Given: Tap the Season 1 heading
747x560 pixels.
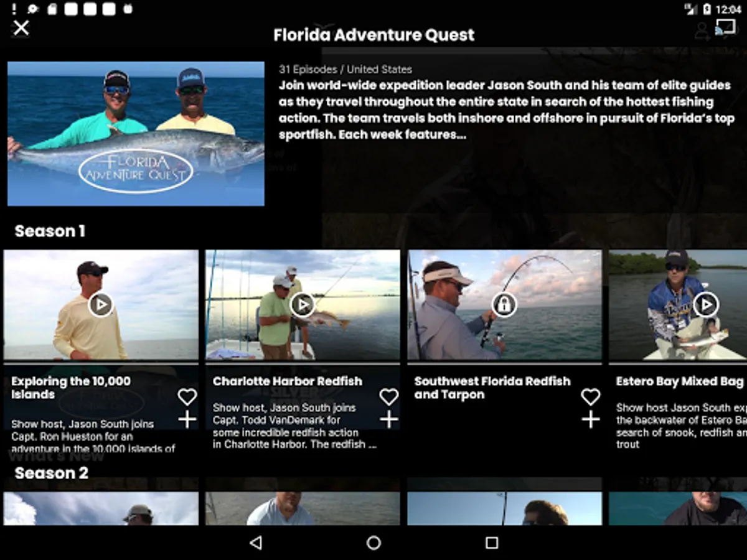Looking at the screenshot, I should pyautogui.click(x=50, y=231).
